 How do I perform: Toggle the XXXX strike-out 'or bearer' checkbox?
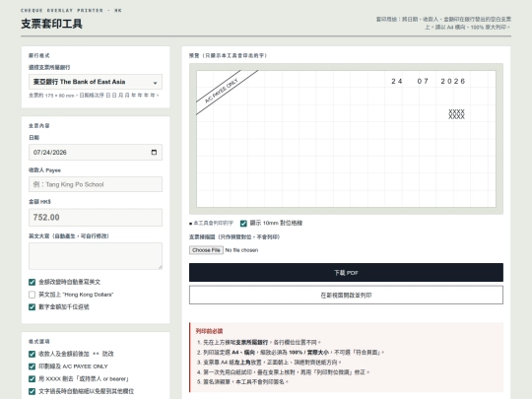click(32, 379)
